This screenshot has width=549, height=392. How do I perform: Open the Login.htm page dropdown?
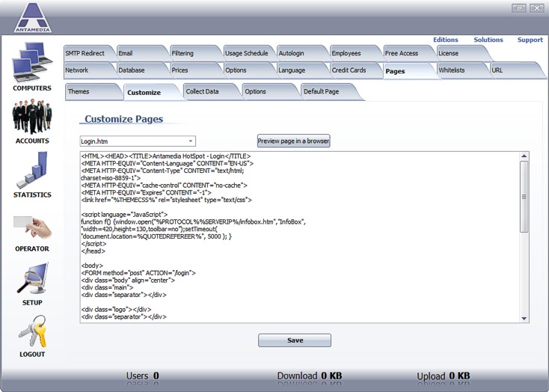coord(138,141)
